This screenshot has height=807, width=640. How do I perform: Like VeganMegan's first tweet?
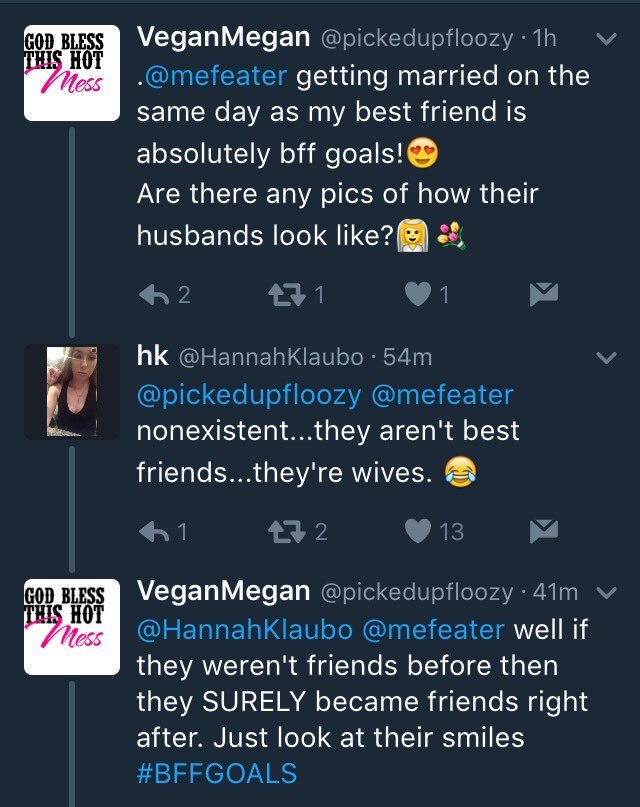tap(420, 295)
